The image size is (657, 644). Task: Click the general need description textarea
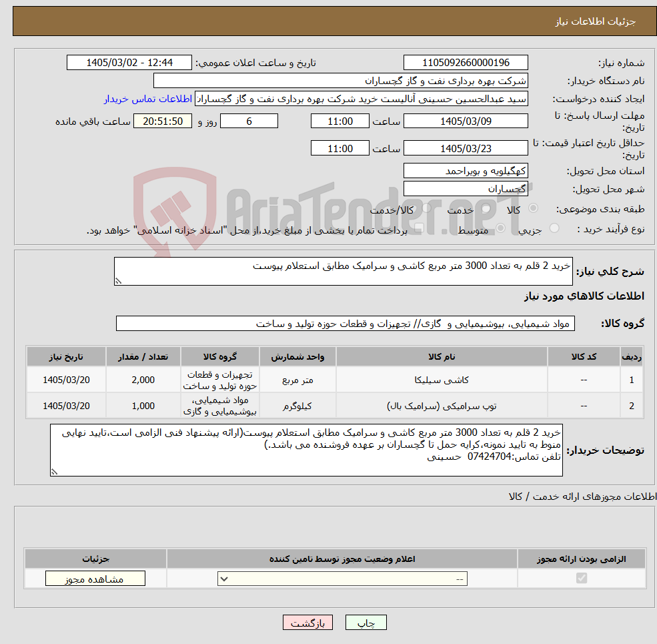pyautogui.click(x=343, y=271)
